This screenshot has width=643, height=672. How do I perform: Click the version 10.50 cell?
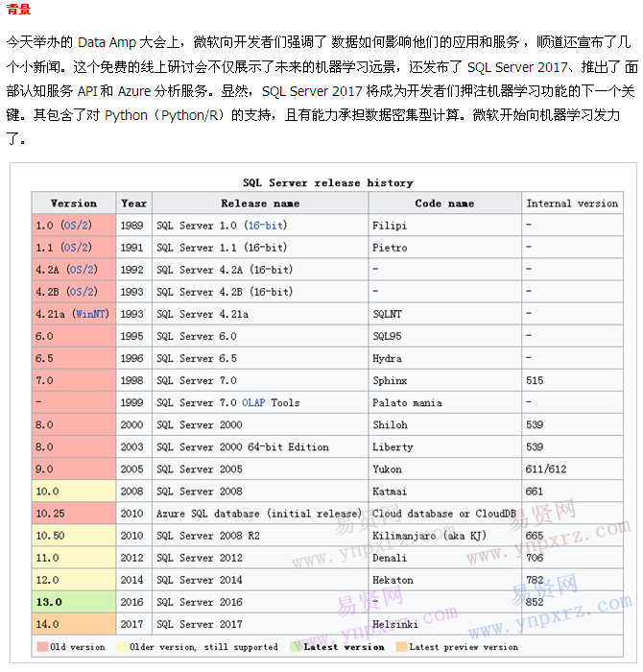[74, 536]
